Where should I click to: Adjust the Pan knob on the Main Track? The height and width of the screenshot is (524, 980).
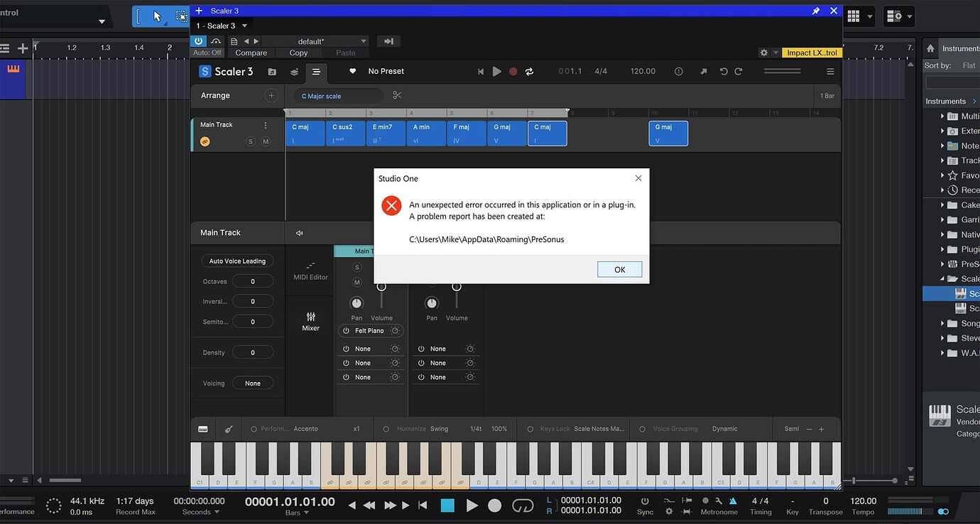(x=356, y=302)
